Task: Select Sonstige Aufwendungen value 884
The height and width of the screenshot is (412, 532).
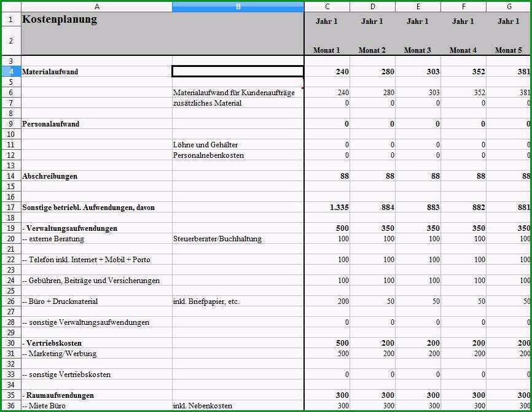Action: [372, 207]
